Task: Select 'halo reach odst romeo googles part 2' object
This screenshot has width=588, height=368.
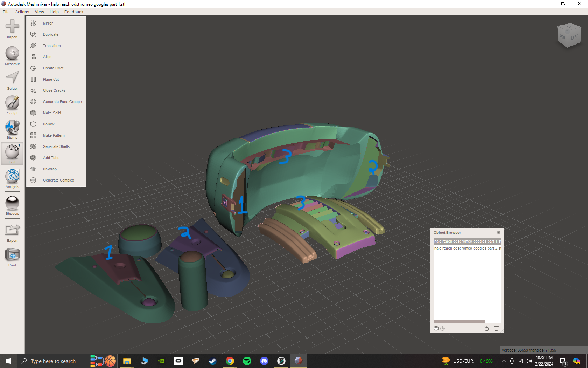Action: (467, 248)
